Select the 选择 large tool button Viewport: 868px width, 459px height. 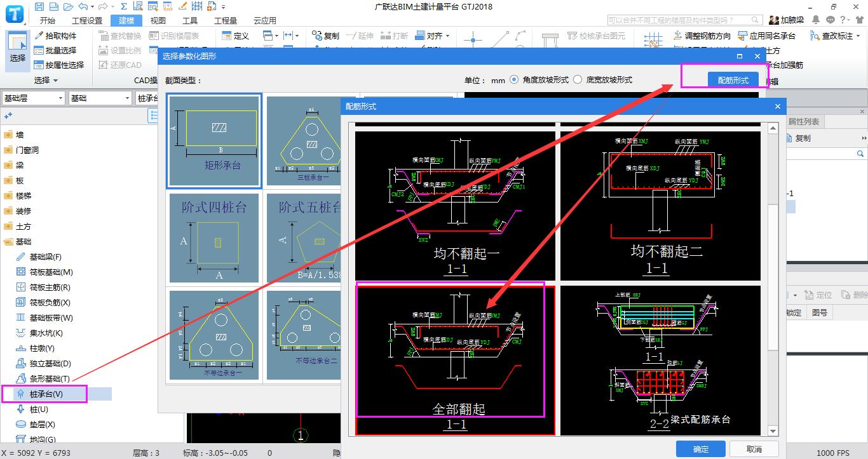pyautogui.click(x=18, y=50)
